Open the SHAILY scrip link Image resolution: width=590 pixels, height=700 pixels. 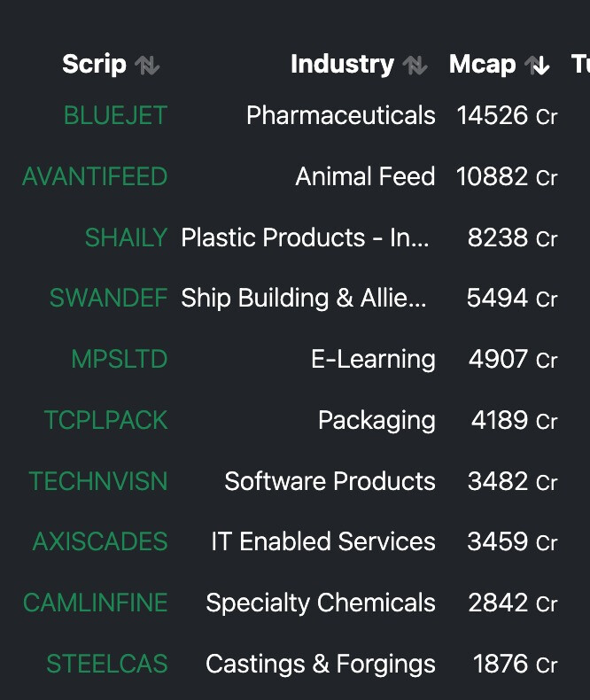127,237
